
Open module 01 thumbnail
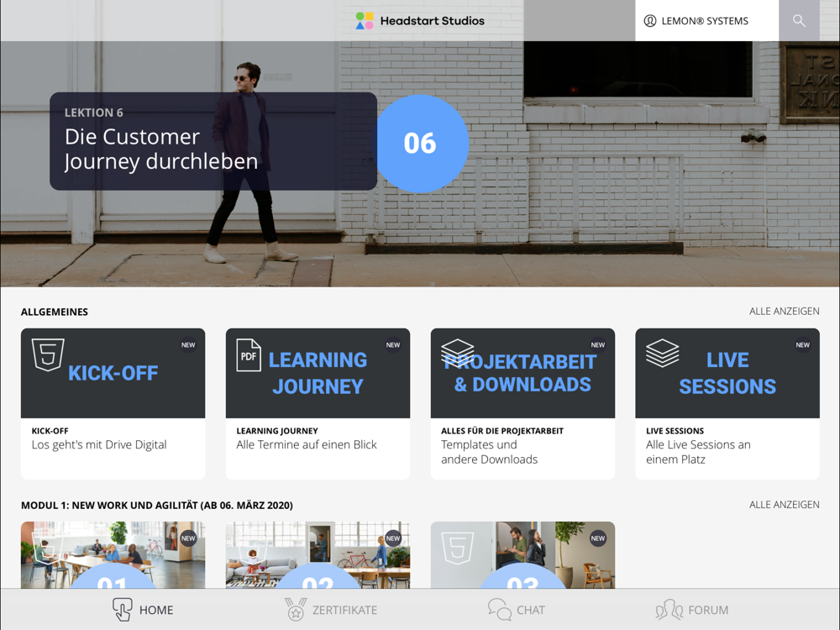click(113, 555)
